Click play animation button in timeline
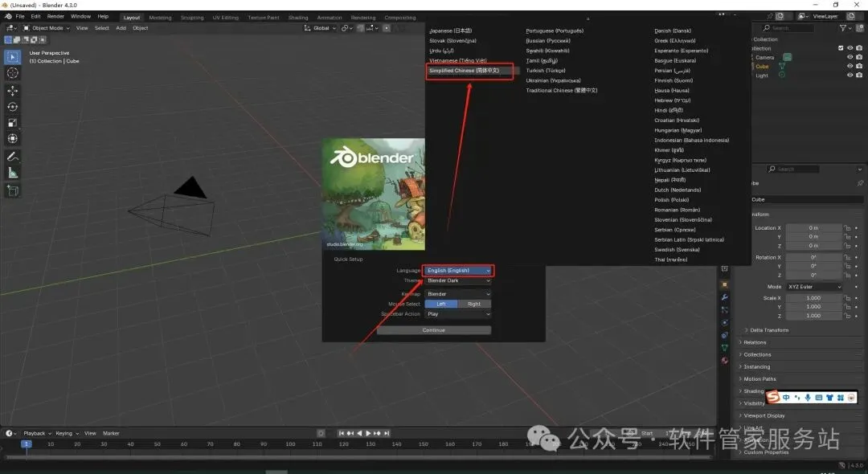868x474 pixels. coord(368,433)
